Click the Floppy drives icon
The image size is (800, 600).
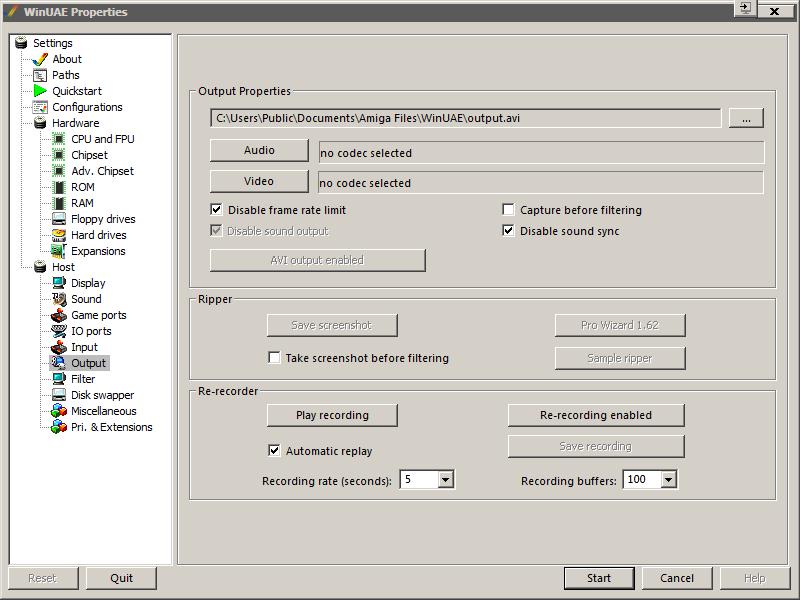click(x=59, y=219)
